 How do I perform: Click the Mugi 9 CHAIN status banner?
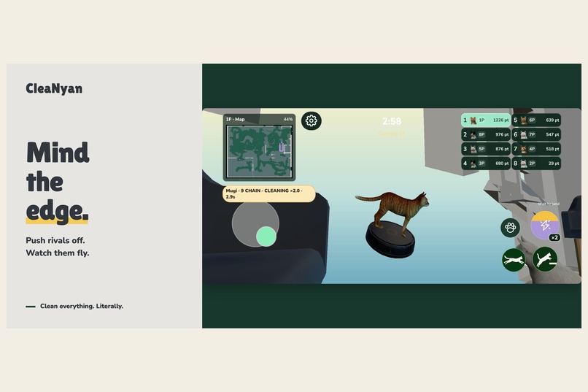click(x=269, y=193)
